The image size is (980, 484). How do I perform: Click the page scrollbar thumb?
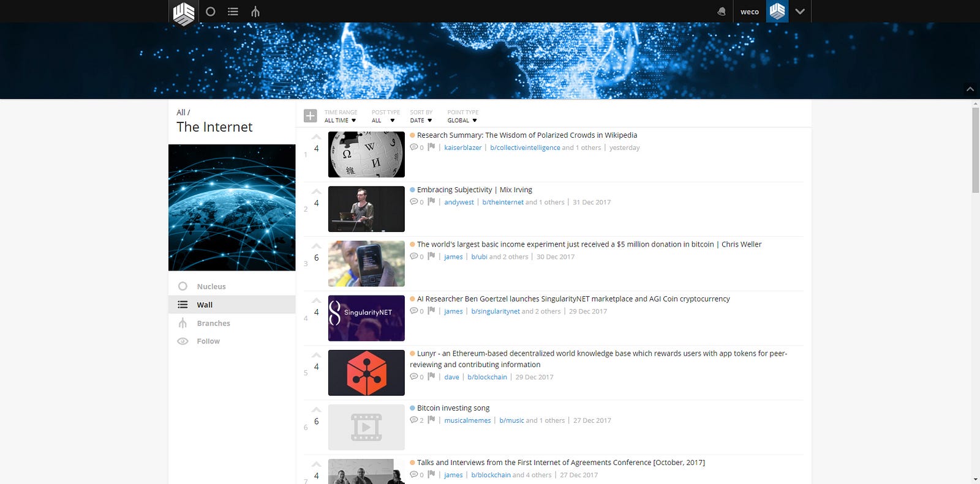[x=976, y=151]
